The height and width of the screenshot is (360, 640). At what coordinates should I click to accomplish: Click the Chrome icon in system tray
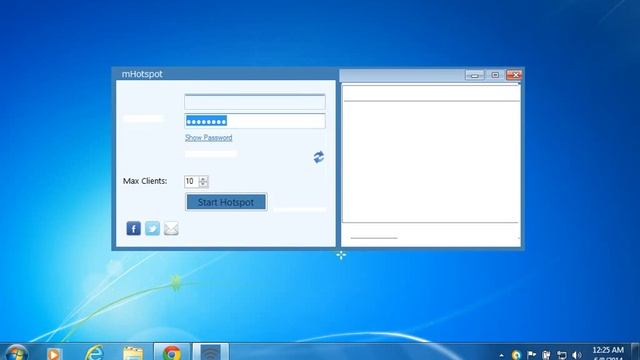point(516,355)
